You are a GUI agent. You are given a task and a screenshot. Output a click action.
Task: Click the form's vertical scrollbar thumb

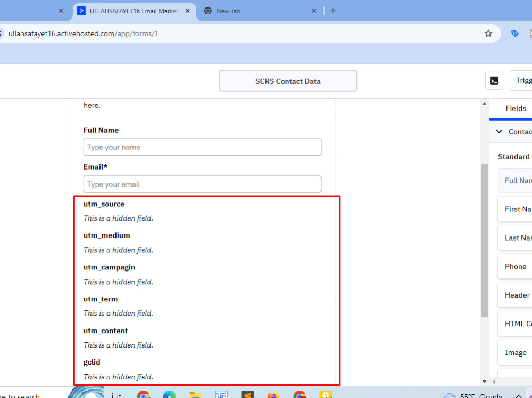click(x=484, y=240)
